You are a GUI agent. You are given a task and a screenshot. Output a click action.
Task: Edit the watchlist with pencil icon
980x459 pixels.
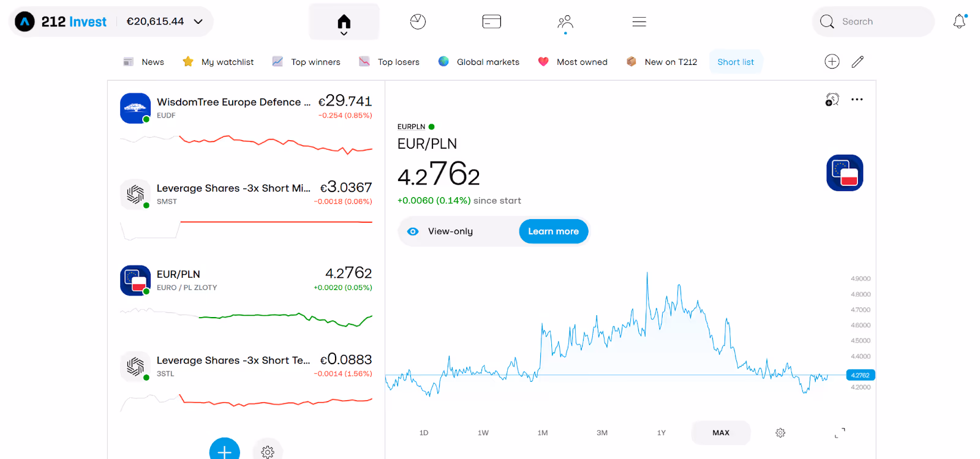click(x=858, y=61)
